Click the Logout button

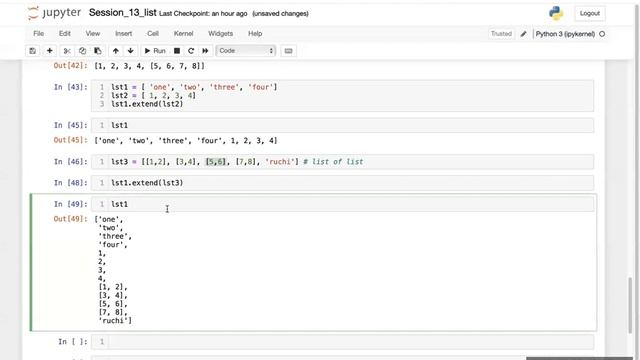(590, 13)
